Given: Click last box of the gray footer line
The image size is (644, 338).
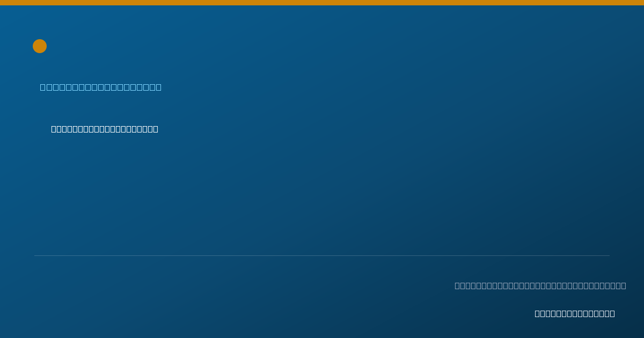Looking at the screenshot, I should click(x=624, y=285).
